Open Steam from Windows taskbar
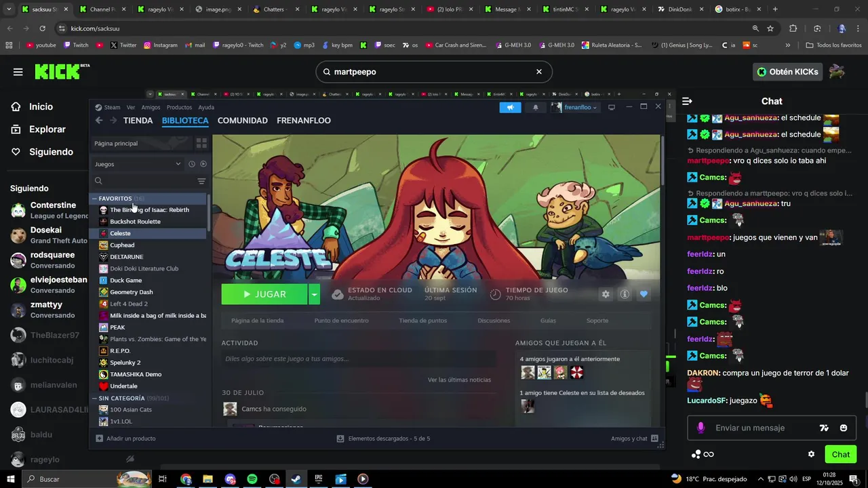The height and width of the screenshot is (488, 868). click(x=296, y=479)
